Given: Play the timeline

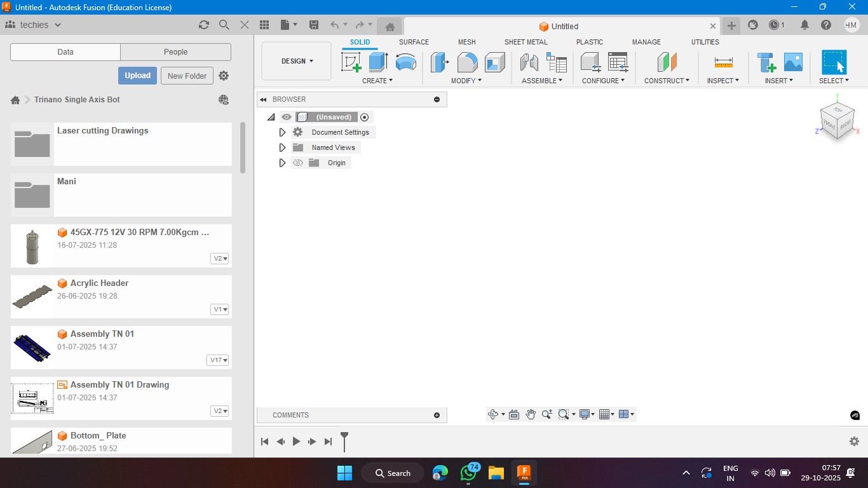Looking at the screenshot, I should pos(296,441).
